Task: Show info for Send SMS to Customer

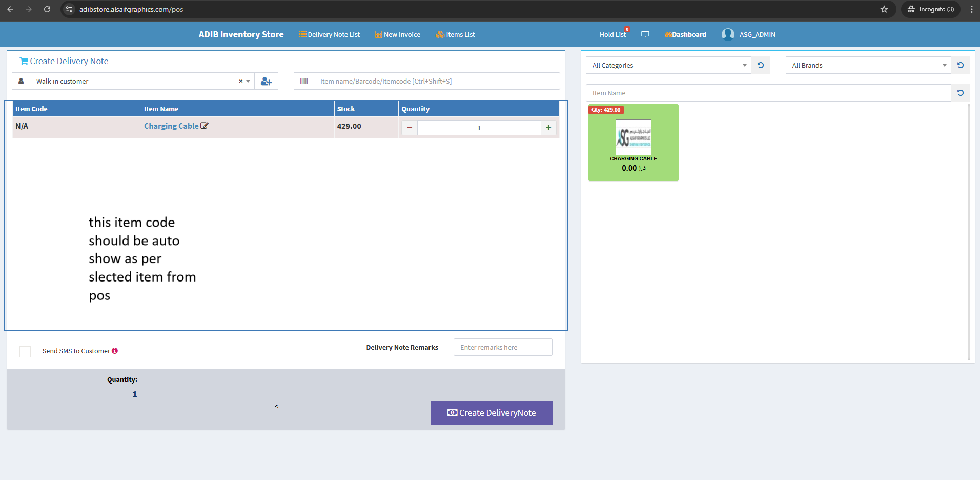Action: (x=115, y=351)
